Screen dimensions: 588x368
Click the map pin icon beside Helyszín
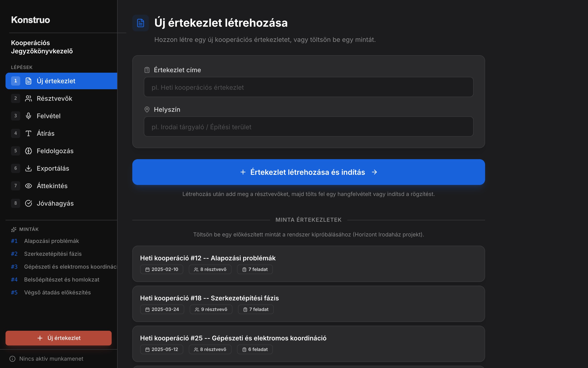coord(147,109)
